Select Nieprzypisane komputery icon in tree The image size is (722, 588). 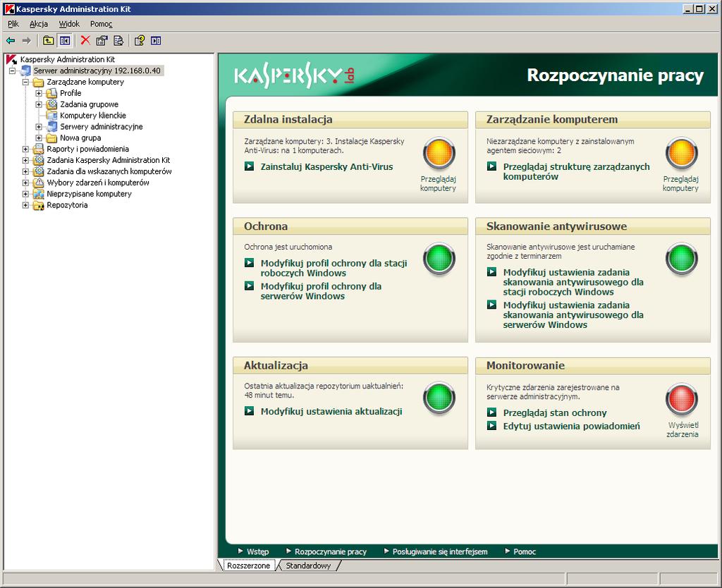point(39,194)
